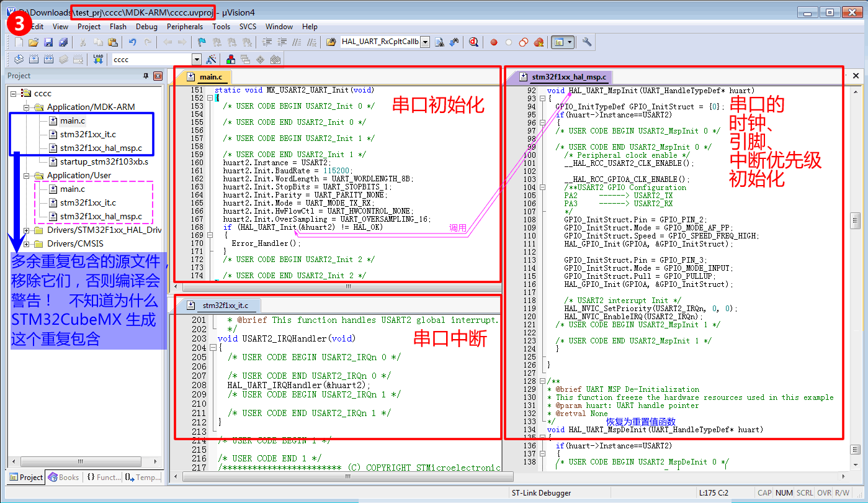Save all modified files

65,42
